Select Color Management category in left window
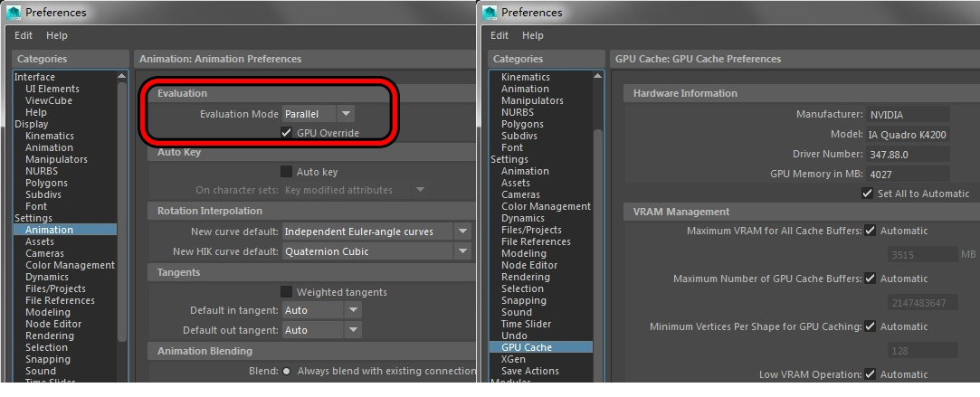 tap(70, 265)
